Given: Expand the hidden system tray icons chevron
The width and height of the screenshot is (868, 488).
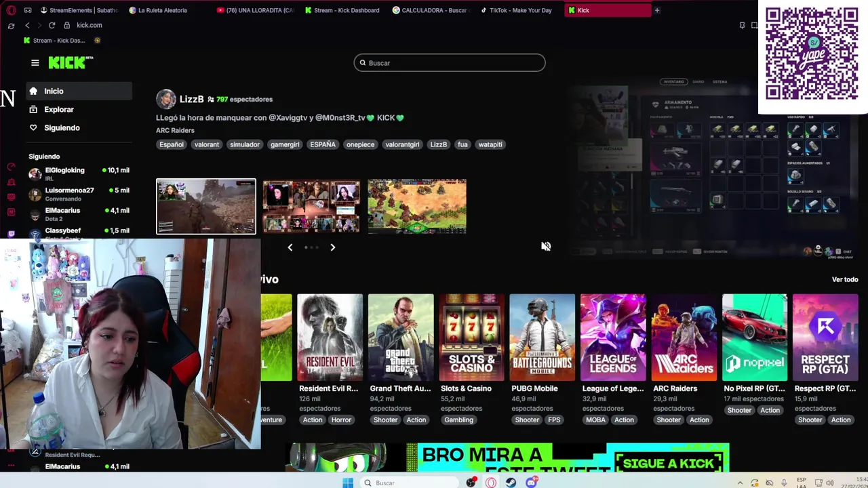Looking at the screenshot, I should pos(741,483).
